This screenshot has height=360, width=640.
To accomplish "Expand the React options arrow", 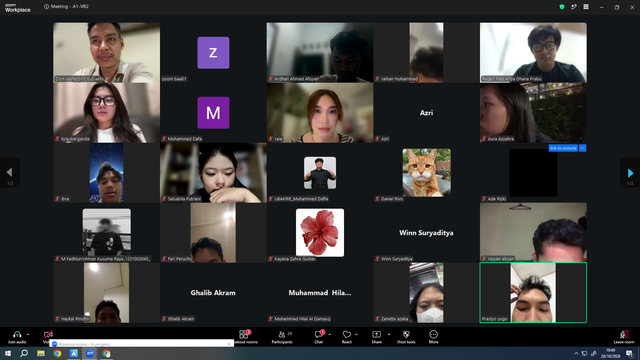I will 356,334.
